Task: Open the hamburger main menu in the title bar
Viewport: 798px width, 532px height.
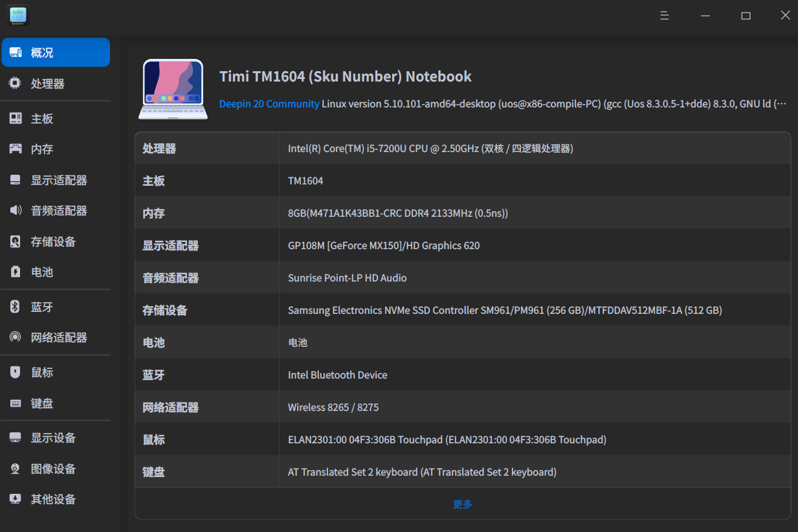Action: click(x=664, y=16)
